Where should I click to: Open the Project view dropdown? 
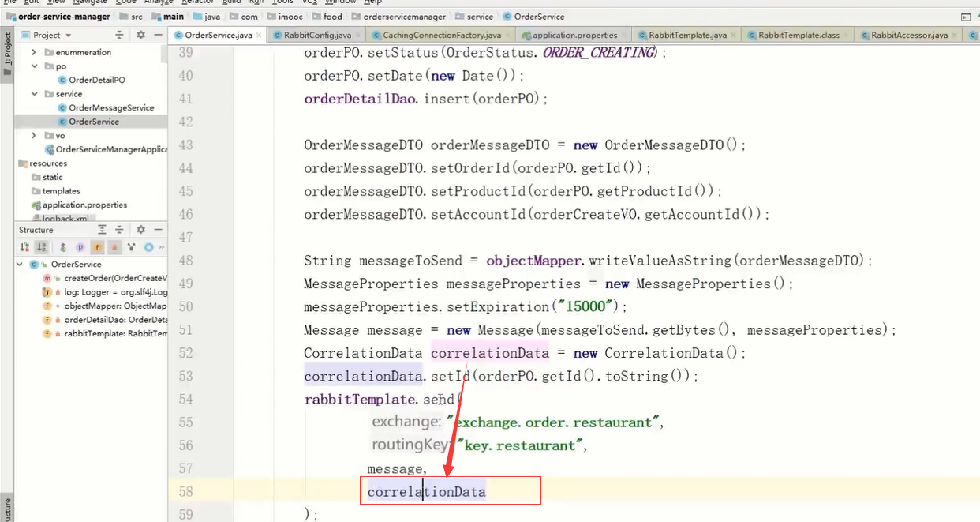coord(52,35)
